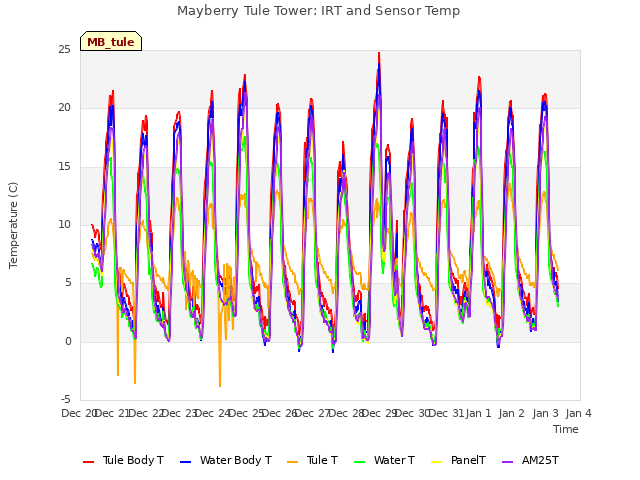Click the y-axis tick label 10
The image size is (640, 480).
[64, 224]
